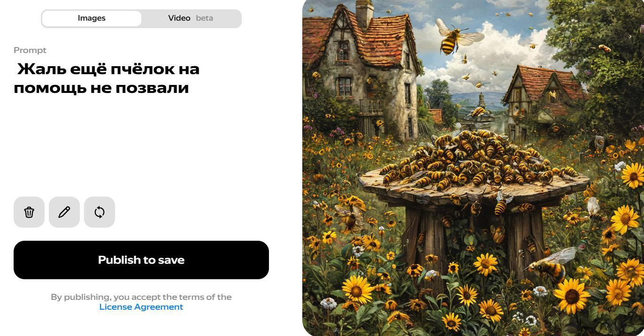
Task: Select the Prompt label above the text
Action: click(30, 50)
